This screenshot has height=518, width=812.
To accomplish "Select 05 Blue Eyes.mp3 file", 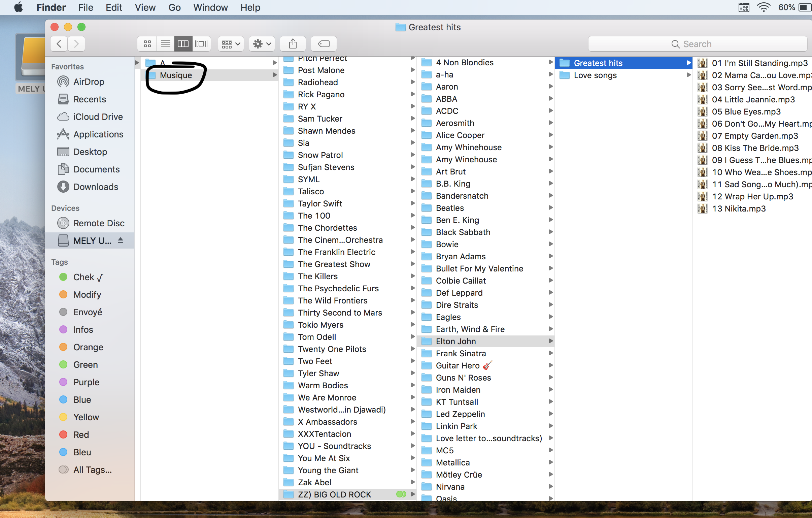I will tap(746, 112).
